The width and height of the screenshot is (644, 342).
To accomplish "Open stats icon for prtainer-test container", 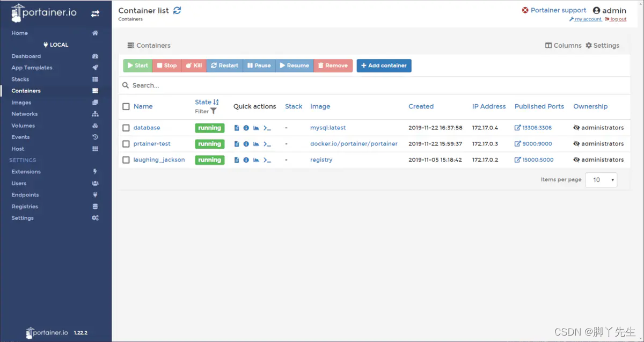I will click(x=256, y=144).
